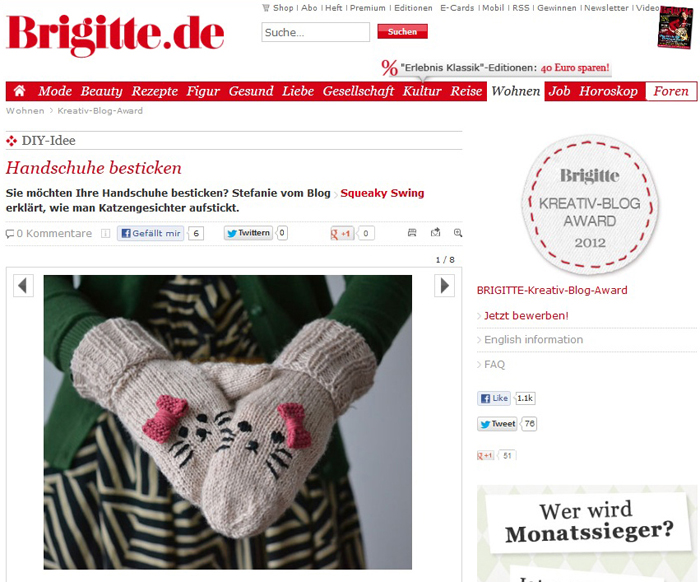Click the print icon below the article intro
Viewport: 700px width, 582px height.
[412, 233]
